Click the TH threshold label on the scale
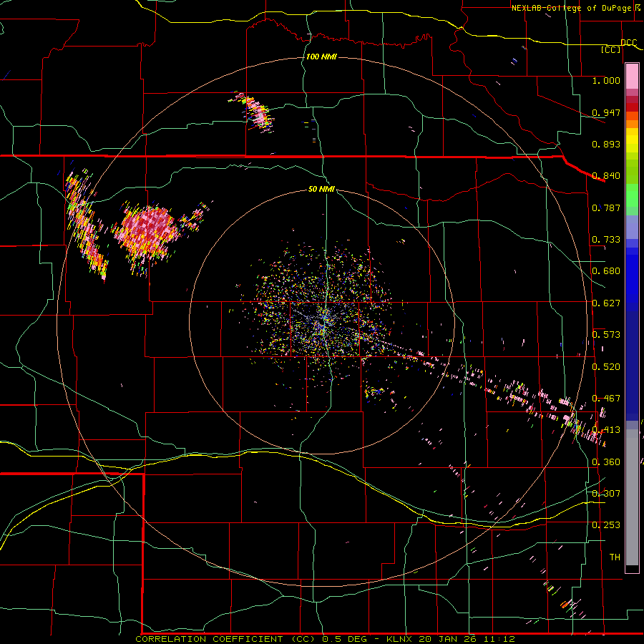This screenshot has height=644, width=644. click(615, 557)
